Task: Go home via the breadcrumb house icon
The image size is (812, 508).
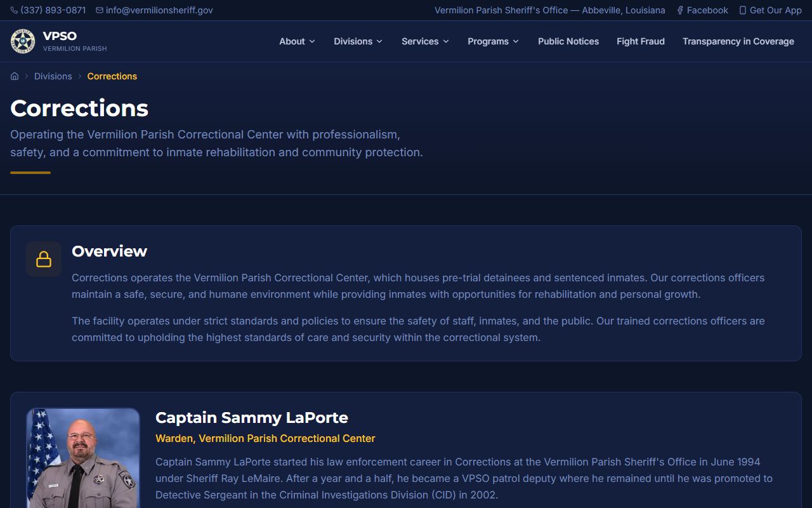Action: pyautogui.click(x=15, y=76)
